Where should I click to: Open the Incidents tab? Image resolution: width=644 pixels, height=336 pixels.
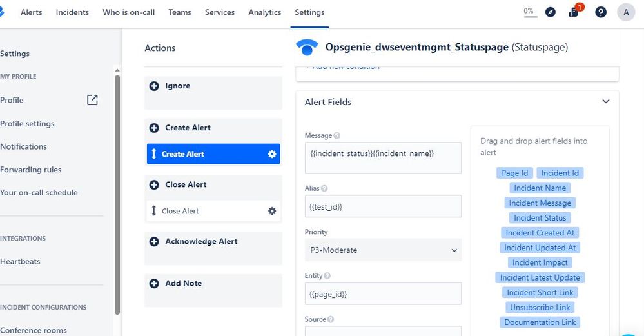click(x=72, y=12)
